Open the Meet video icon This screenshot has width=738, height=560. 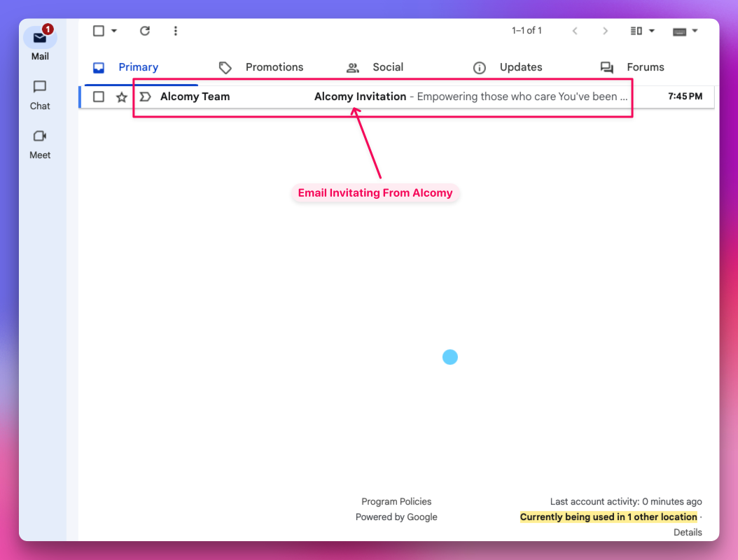coord(40,136)
